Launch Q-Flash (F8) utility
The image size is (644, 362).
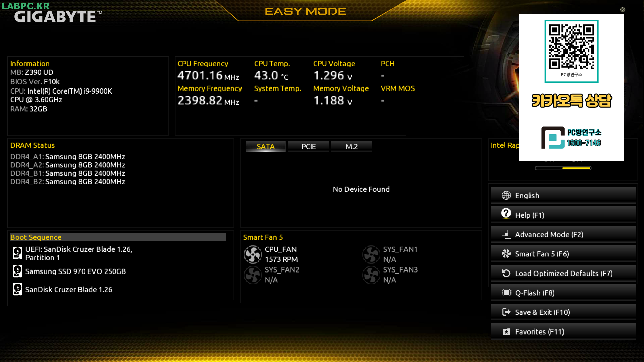pyautogui.click(x=563, y=293)
